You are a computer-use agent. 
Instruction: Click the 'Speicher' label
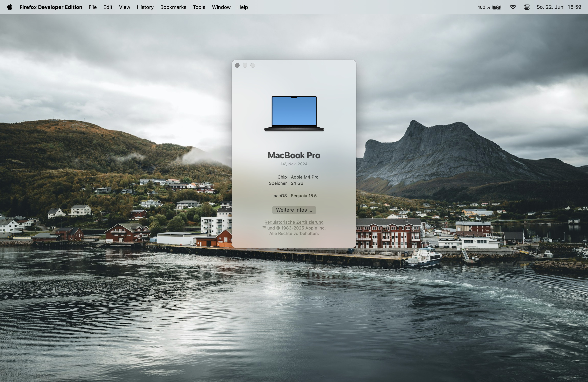tap(278, 183)
